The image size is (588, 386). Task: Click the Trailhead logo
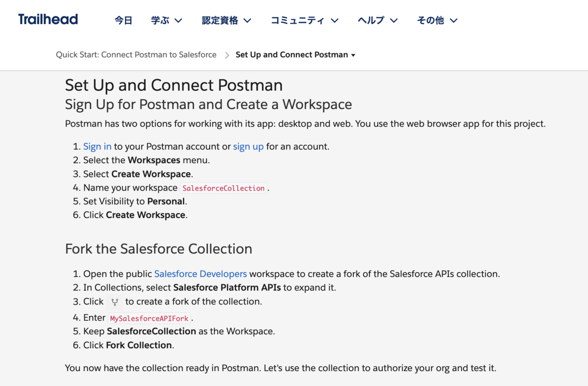click(48, 20)
